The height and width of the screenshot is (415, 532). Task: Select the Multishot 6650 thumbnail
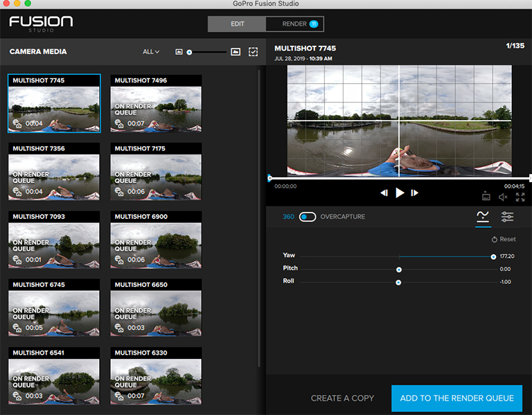[x=156, y=308]
